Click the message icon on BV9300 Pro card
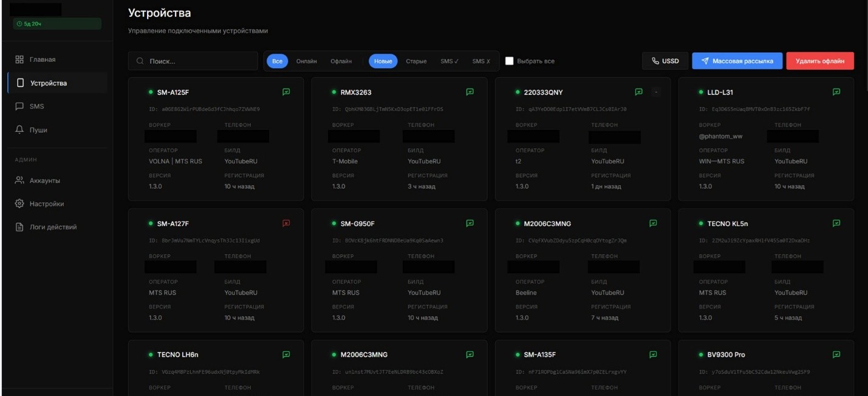 click(x=836, y=355)
